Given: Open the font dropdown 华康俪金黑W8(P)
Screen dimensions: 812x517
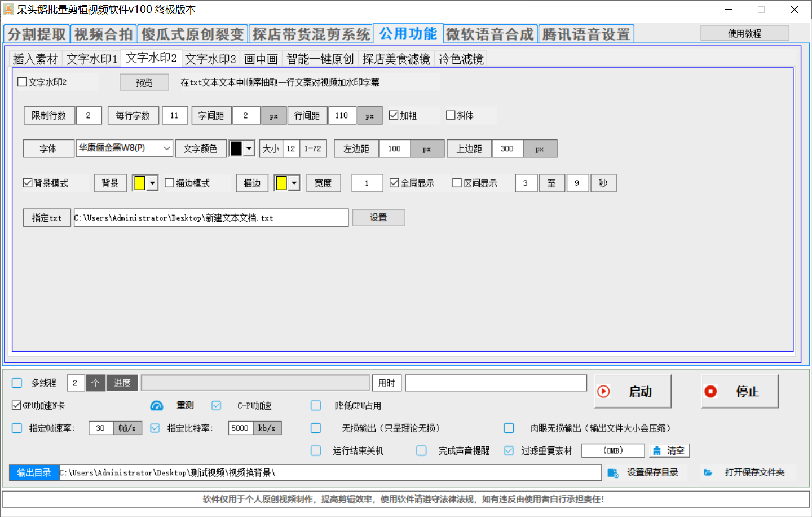Looking at the screenshot, I should pyautogui.click(x=125, y=148).
